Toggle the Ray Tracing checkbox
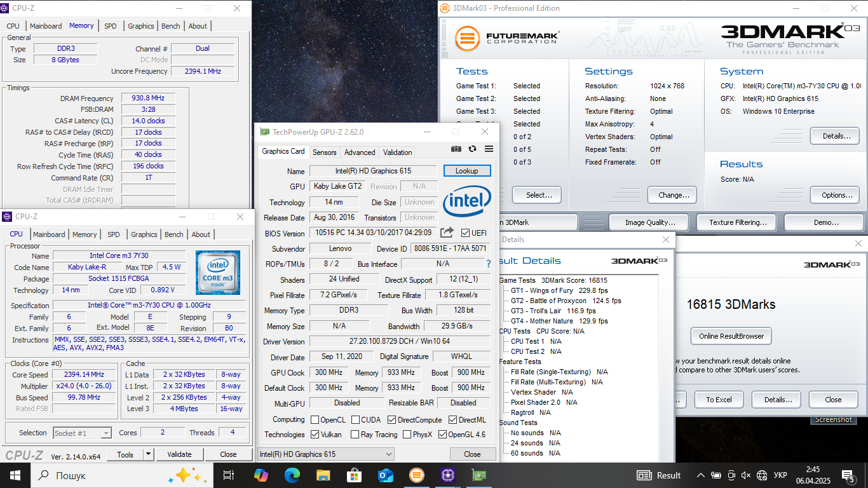The width and height of the screenshot is (868, 488). pos(355,435)
